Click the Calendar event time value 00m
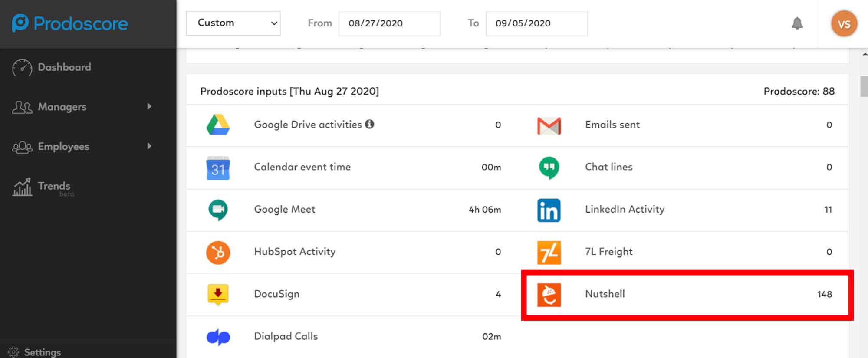Screen dimensions: 868x358 coord(491,167)
